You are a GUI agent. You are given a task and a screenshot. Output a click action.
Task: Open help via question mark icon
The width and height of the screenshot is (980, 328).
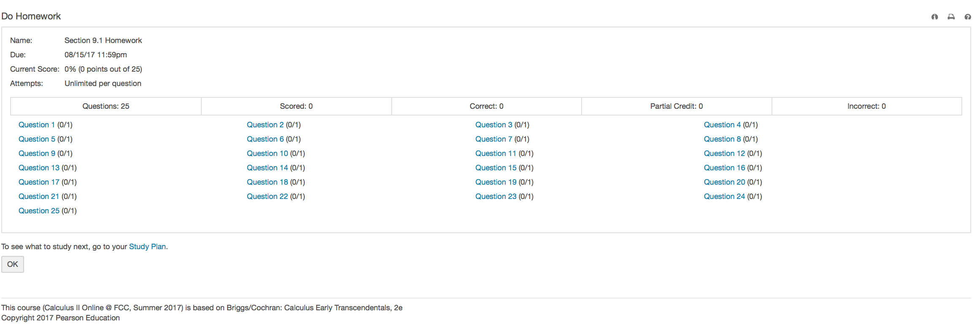coord(967,17)
